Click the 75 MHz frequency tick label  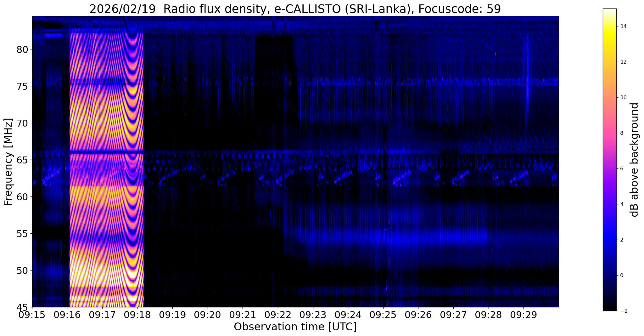click(x=22, y=86)
